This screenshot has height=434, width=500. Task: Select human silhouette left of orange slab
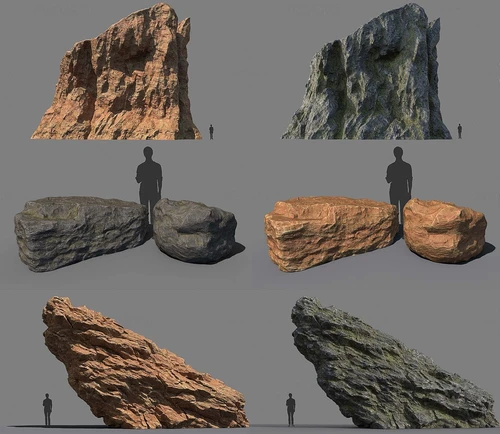(x=47, y=409)
